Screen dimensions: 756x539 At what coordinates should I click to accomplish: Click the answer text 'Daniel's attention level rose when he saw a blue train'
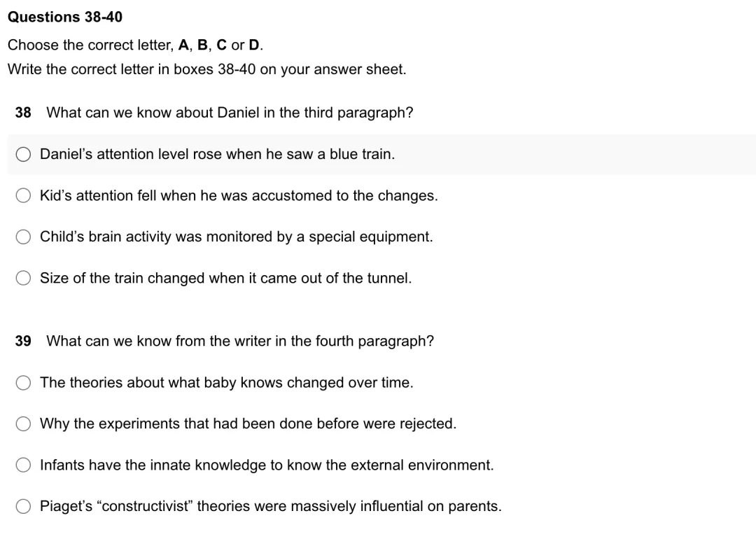(218, 154)
